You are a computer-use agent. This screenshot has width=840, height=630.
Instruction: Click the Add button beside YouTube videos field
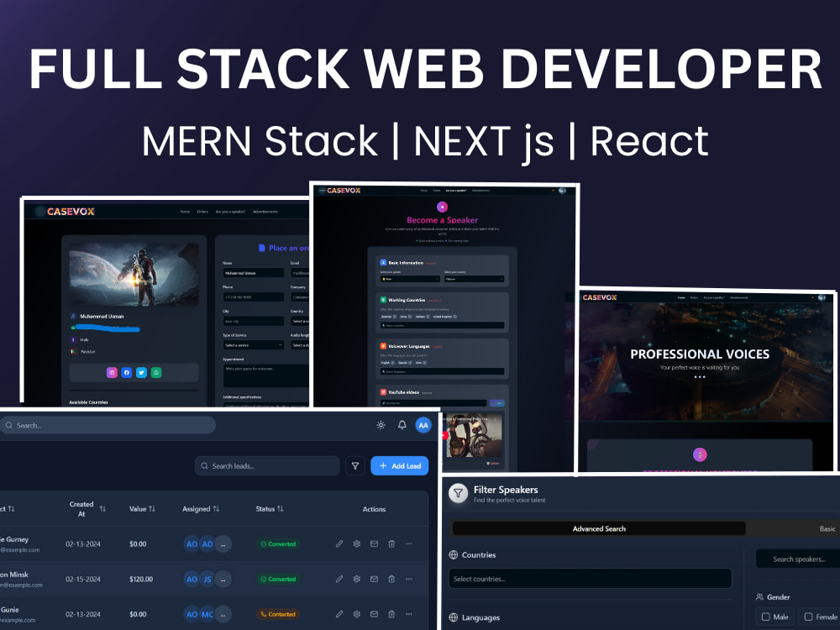coord(497,403)
